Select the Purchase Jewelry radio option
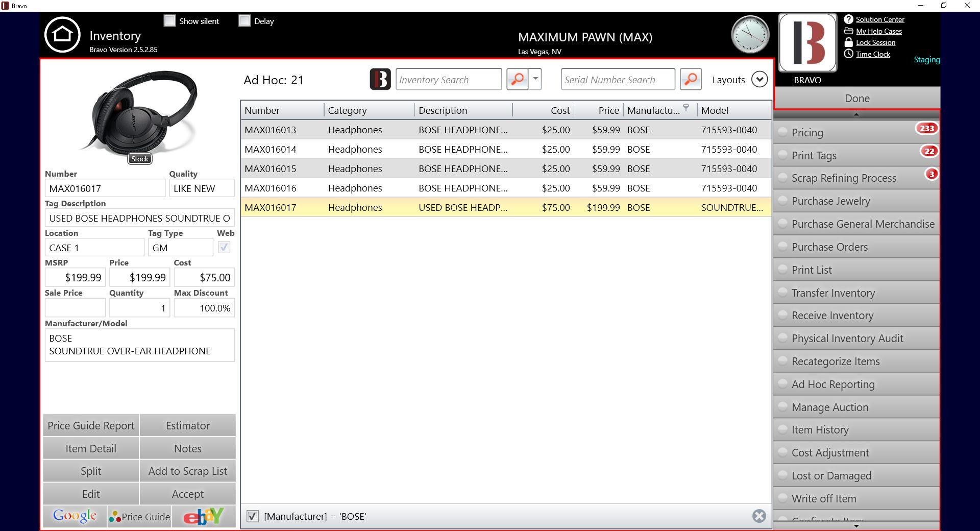This screenshot has width=980, height=531. coord(782,201)
